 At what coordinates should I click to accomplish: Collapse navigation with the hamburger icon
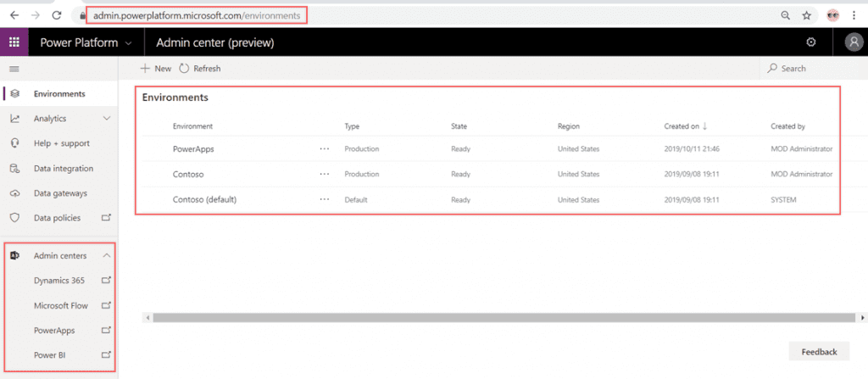pos(14,69)
